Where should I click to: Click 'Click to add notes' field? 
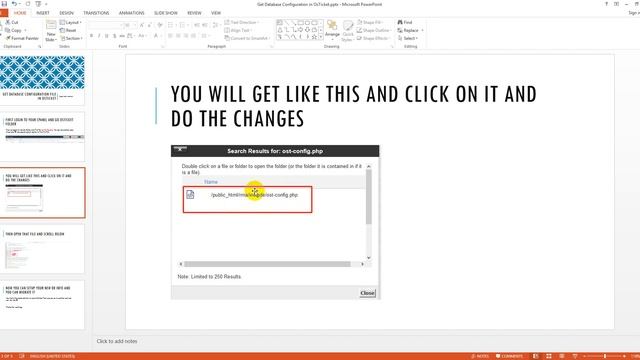117,341
